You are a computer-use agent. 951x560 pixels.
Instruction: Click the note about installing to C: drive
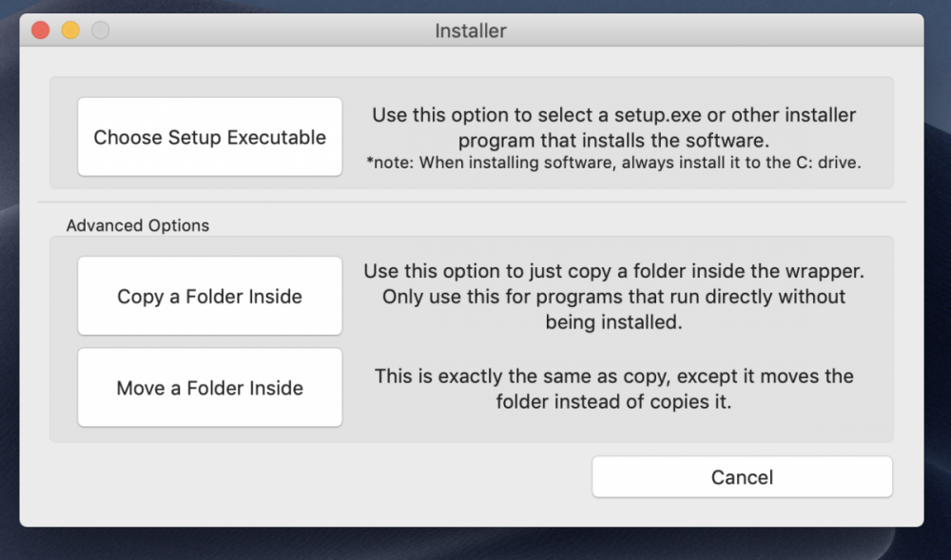[x=613, y=164]
